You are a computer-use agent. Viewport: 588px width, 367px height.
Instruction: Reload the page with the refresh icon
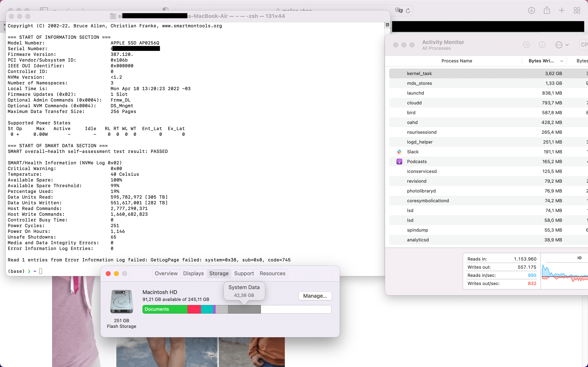(408, 10)
